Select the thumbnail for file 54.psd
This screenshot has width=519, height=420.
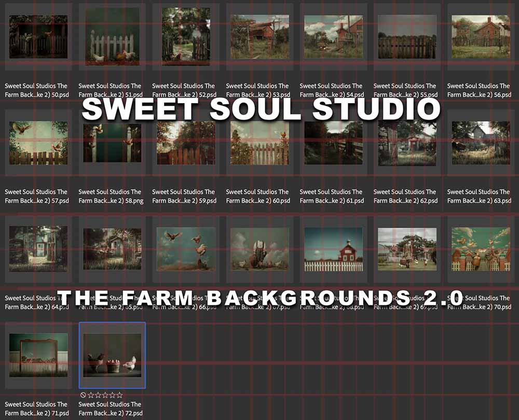(333, 37)
